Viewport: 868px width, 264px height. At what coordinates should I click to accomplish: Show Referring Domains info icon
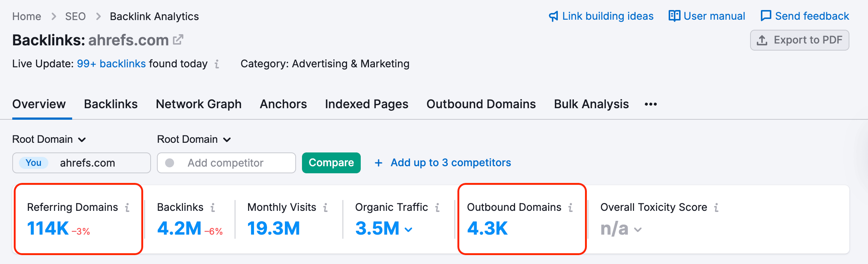[x=127, y=207]
